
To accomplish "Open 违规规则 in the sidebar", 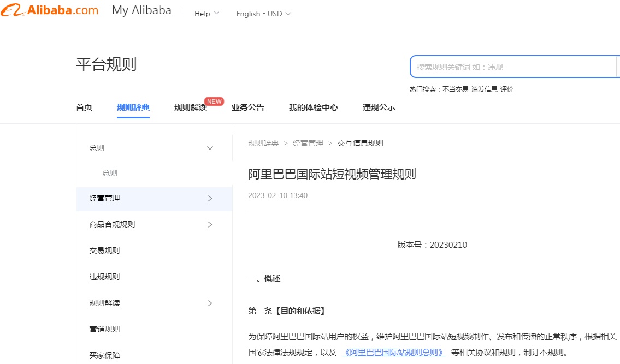I will click(104, 277).
